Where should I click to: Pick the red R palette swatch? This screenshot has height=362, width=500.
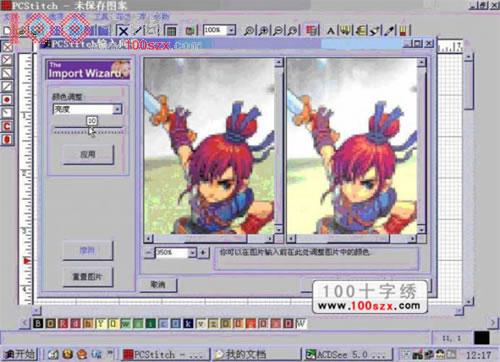pyautogui.click(x=63, y=323)
